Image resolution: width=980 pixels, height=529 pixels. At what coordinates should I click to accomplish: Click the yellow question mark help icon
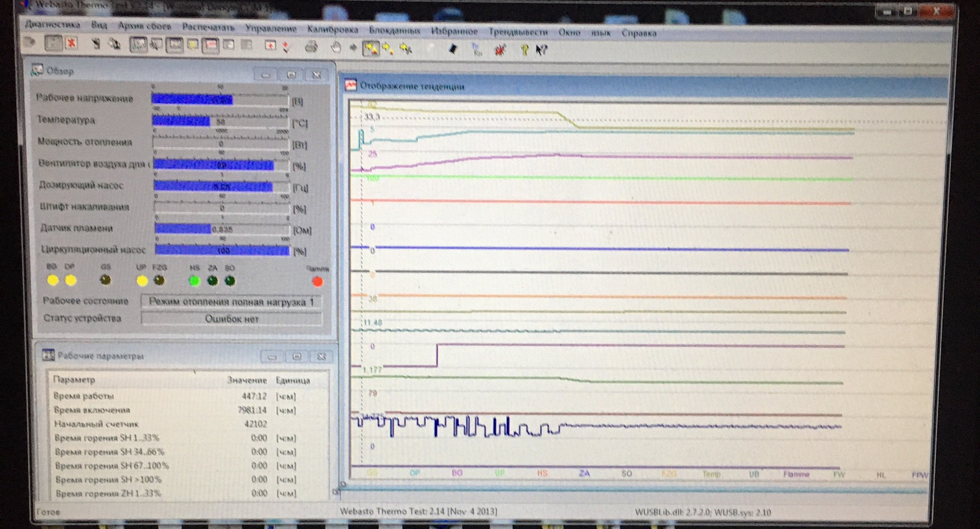point(524,49)
